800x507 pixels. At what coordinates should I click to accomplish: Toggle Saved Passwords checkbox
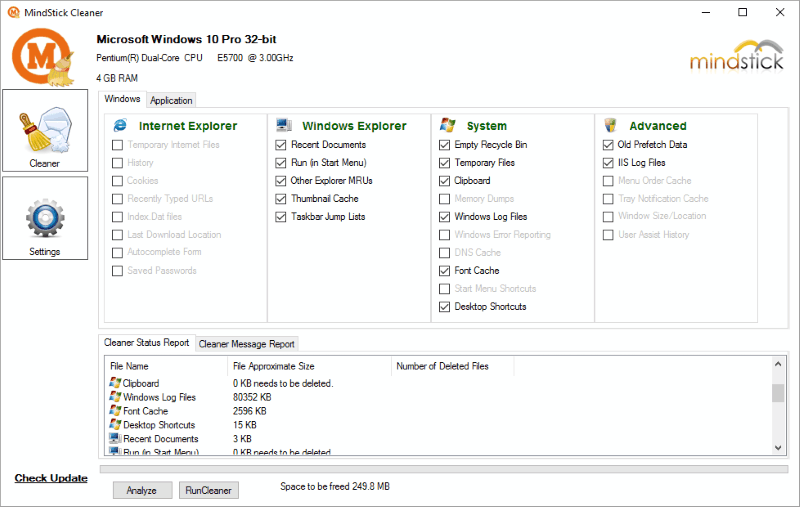click(117, 271)
